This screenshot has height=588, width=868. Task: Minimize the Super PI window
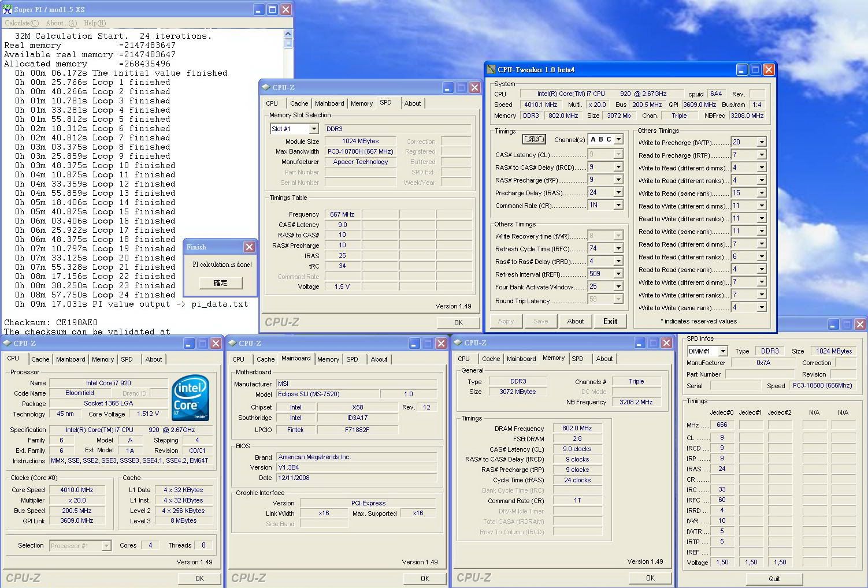[x=259, y=10]
